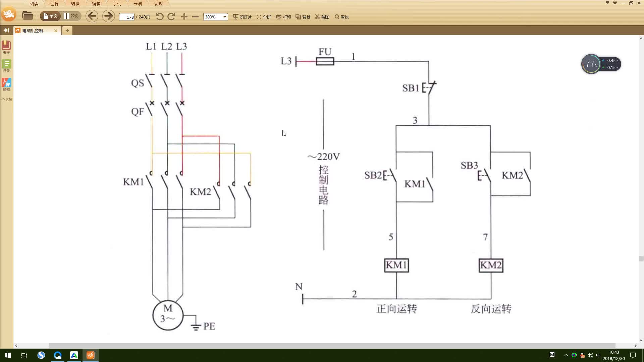Show hidden system tray icons
This screenshot has width=644, height=362.
tap(566, 355)
